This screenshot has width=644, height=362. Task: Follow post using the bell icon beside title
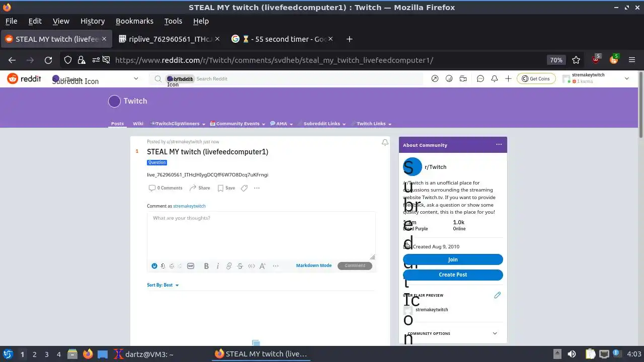[385, 142]
